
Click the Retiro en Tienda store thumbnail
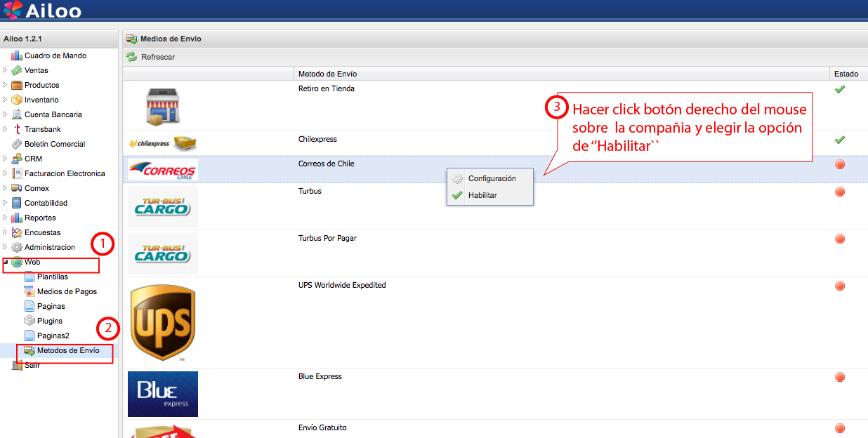[164, 107]
